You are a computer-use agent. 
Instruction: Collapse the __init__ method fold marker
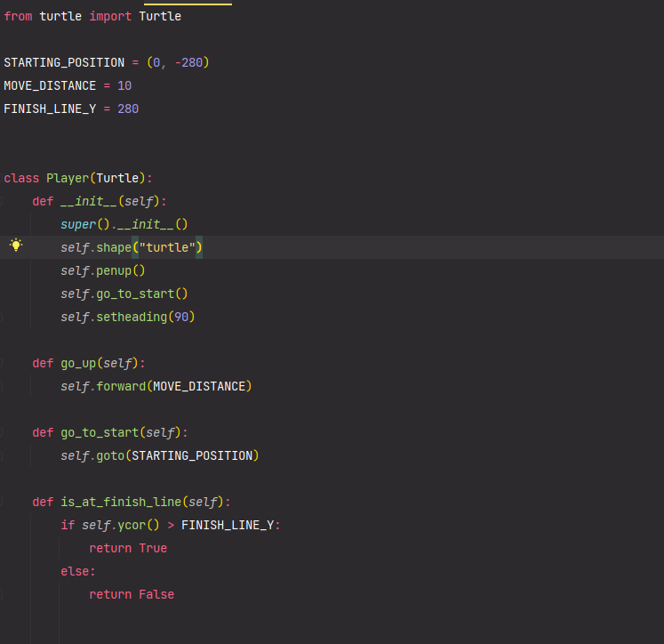pos(1,201)
